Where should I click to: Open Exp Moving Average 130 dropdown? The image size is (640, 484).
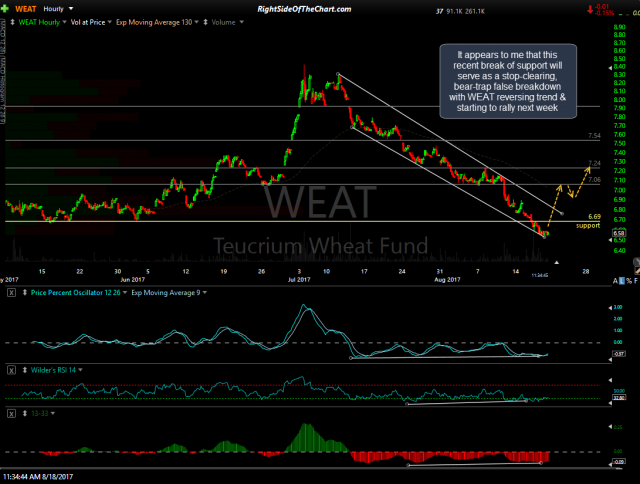197,22
